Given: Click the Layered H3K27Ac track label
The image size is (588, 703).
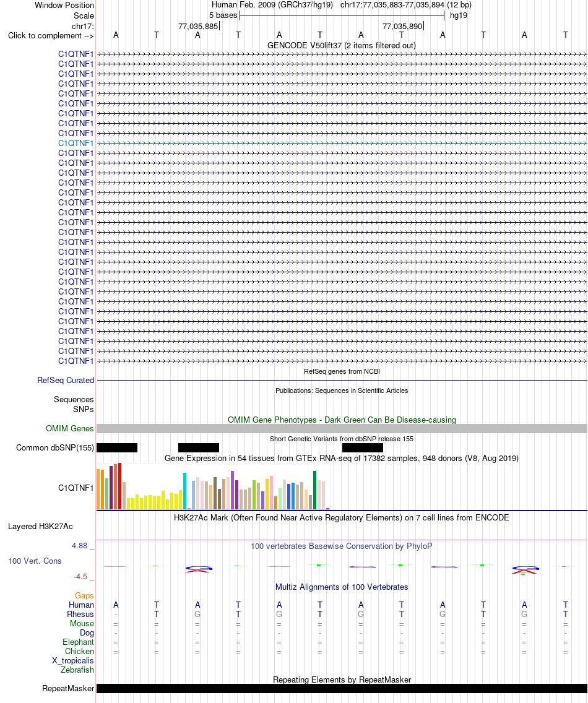Looking at the screenshot, I should 40,527.
